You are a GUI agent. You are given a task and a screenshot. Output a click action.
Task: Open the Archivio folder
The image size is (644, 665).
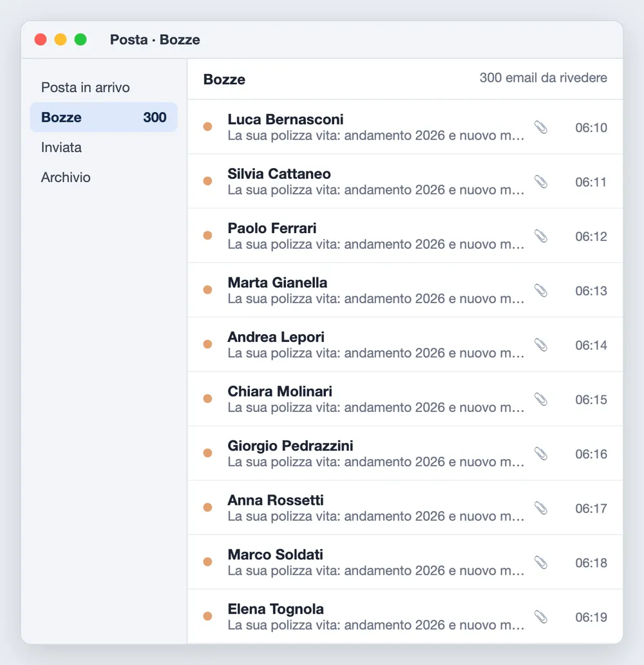click(104, 177)
